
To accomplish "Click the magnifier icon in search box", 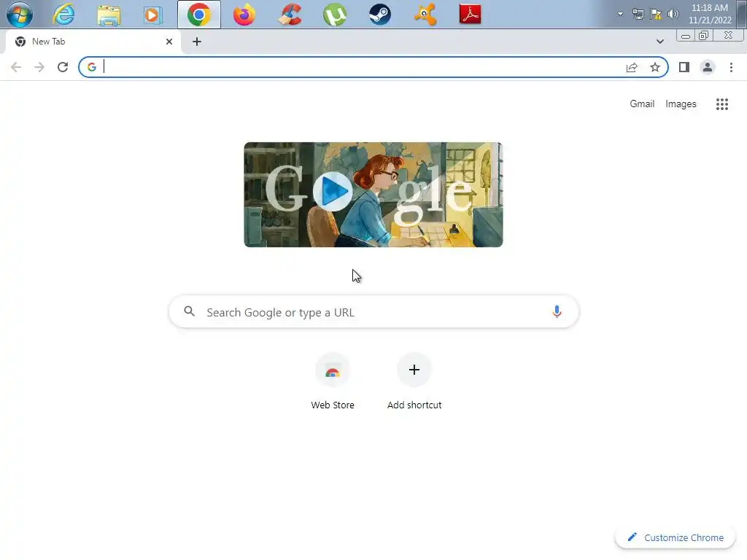I will 189,311.
